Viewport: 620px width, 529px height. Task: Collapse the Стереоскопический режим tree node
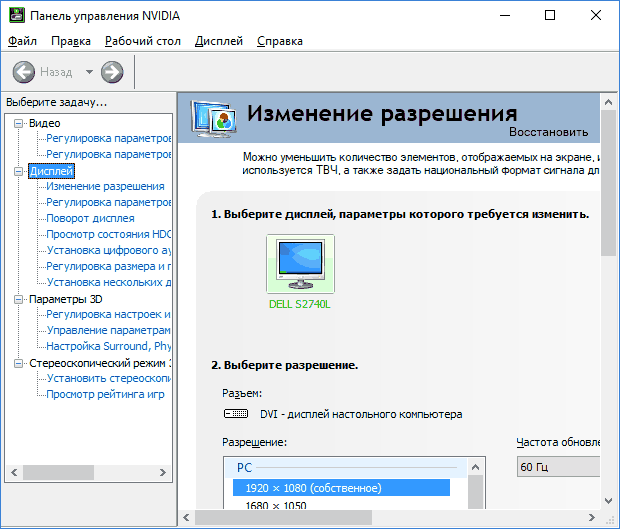(18, 363)
